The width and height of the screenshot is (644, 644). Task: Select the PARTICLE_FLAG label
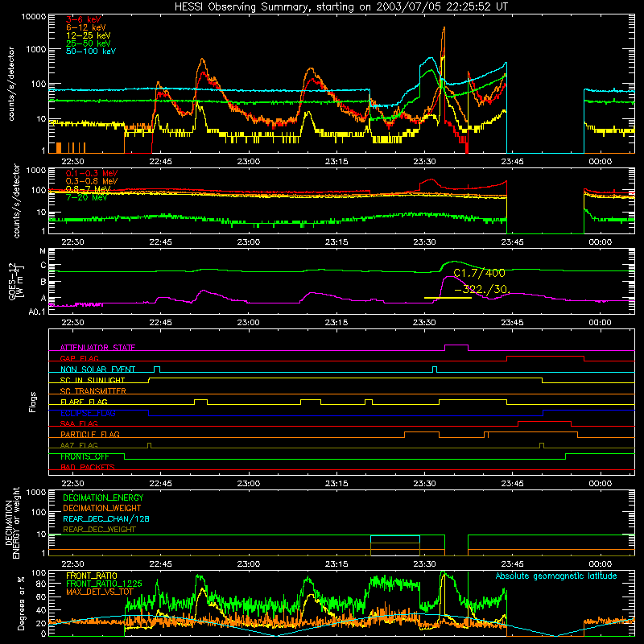[90, 435]
